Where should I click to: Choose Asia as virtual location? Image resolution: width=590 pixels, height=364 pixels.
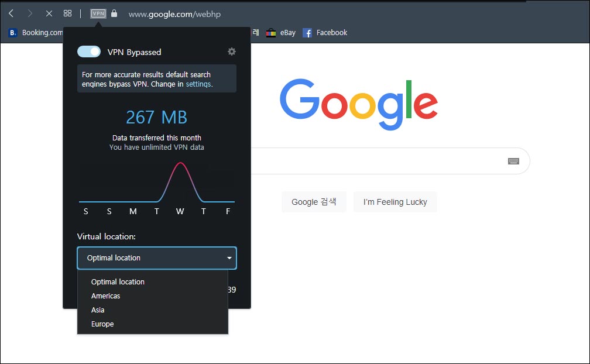click(x=98, y=310)
